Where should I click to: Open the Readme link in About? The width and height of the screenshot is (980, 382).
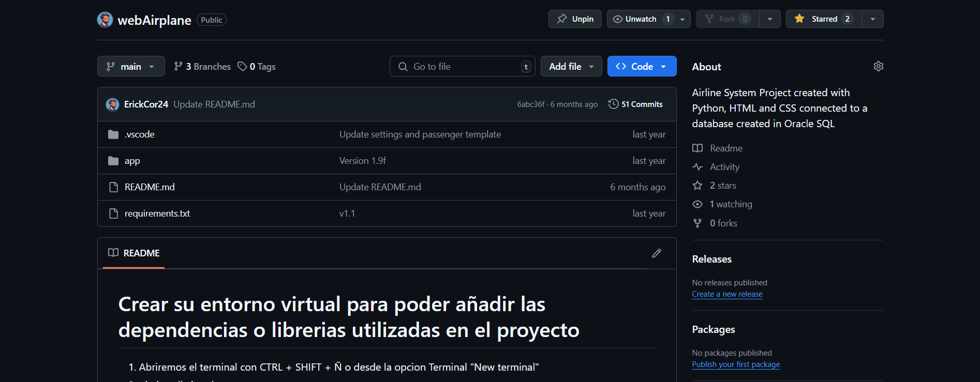[x=726, y=148]
